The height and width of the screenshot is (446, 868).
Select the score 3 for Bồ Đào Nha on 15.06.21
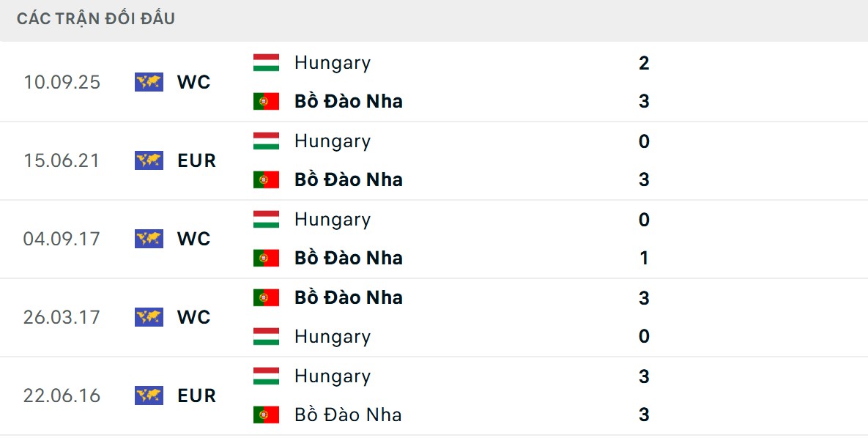pos(643,179)
